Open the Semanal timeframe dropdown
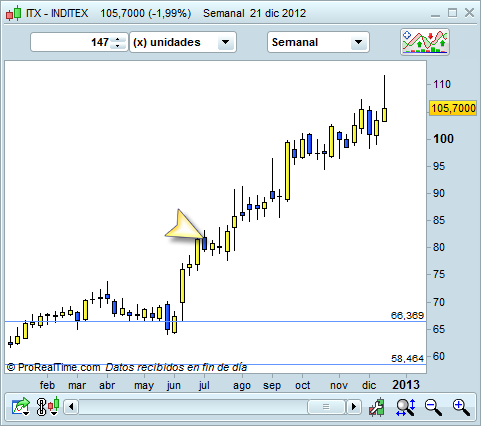This screenshot has height=426, width=481. pyautogui.click(x=318, y=42)
